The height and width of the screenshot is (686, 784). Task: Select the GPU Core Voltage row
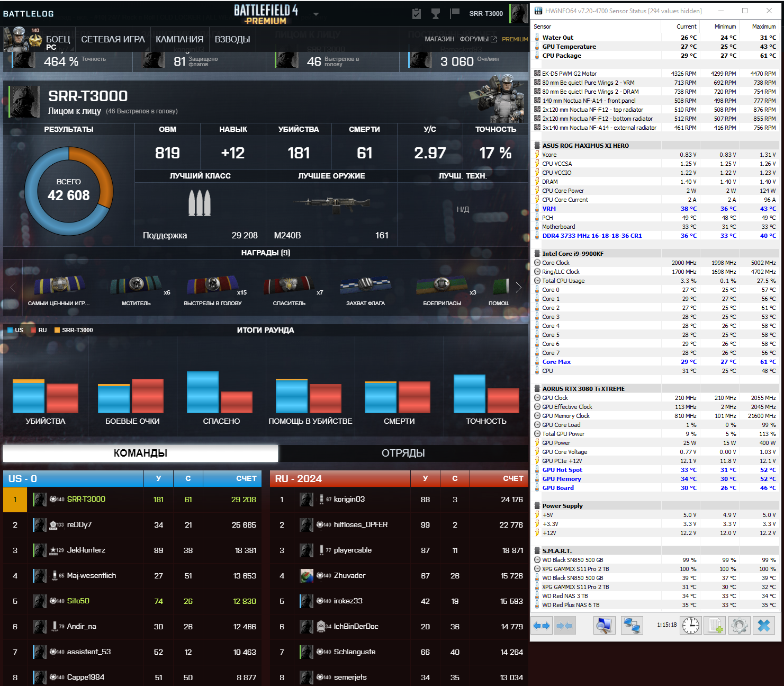655,452
